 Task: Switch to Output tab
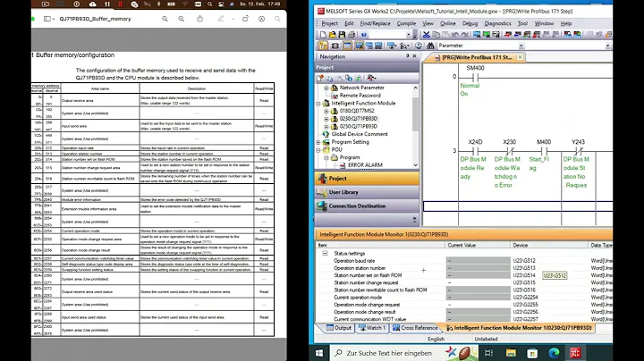pos(339,328)
